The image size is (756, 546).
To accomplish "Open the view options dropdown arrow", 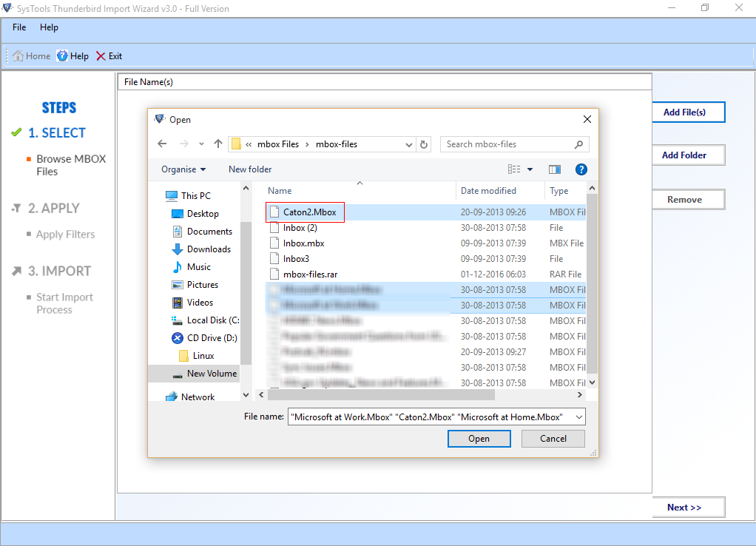I will (530, 169).
